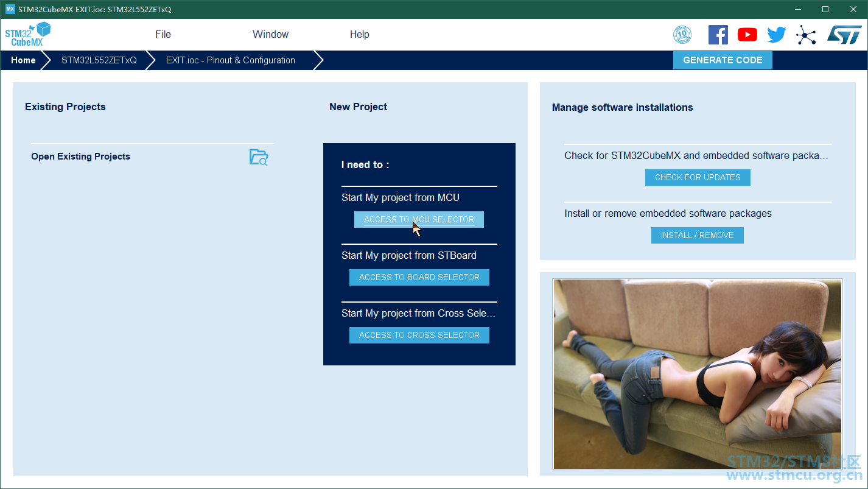The width and height of the screenshot is (868, 489).
Task: Go to the Home breadcrumb
Action: (x=23, y=60)
